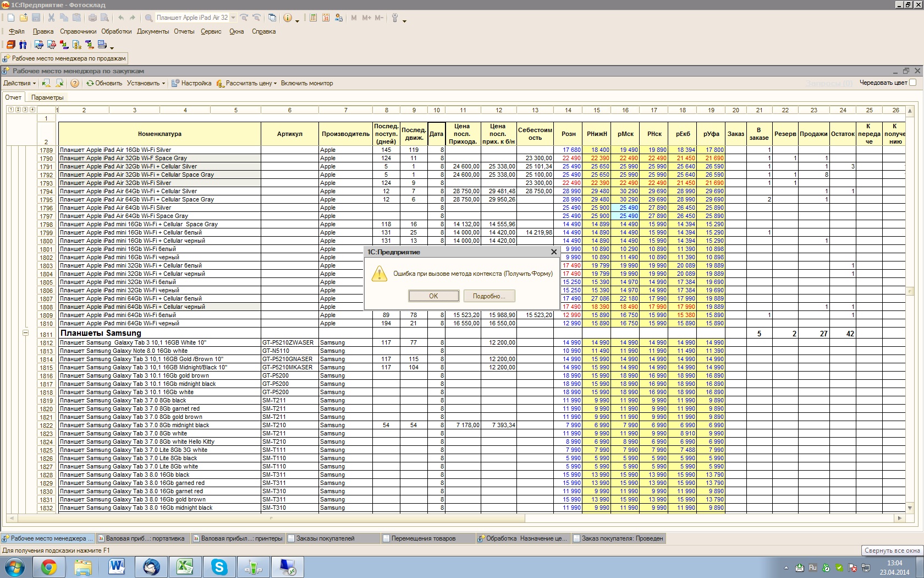Screen dimensions: 924x578
Task: Open the Calendar icon
Action: point(326,18)
